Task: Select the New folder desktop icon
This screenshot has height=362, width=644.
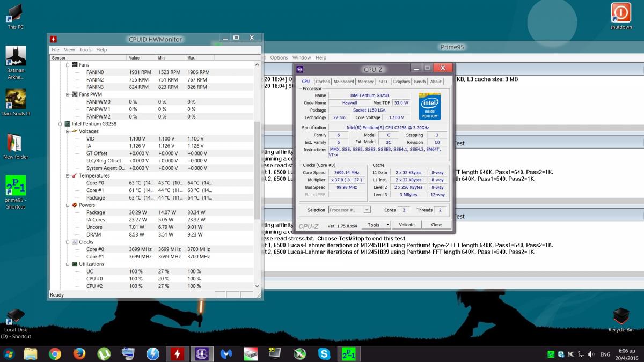Action: 16,146
